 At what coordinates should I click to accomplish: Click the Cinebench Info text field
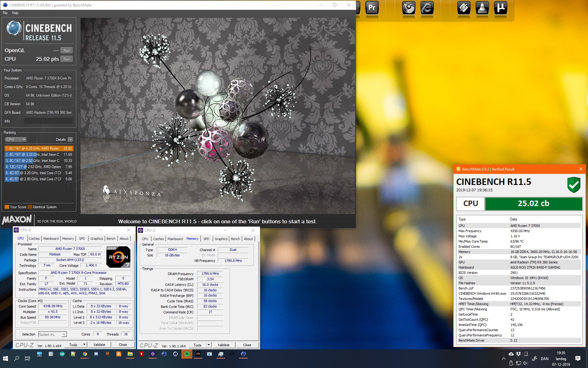coord(49,121)
